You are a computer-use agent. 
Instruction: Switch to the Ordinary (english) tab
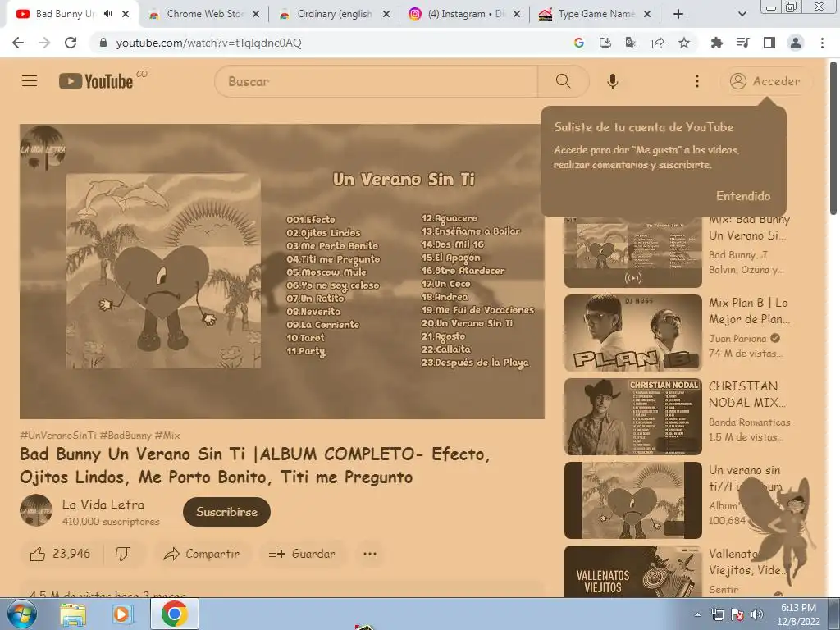(x=335, y=14)
